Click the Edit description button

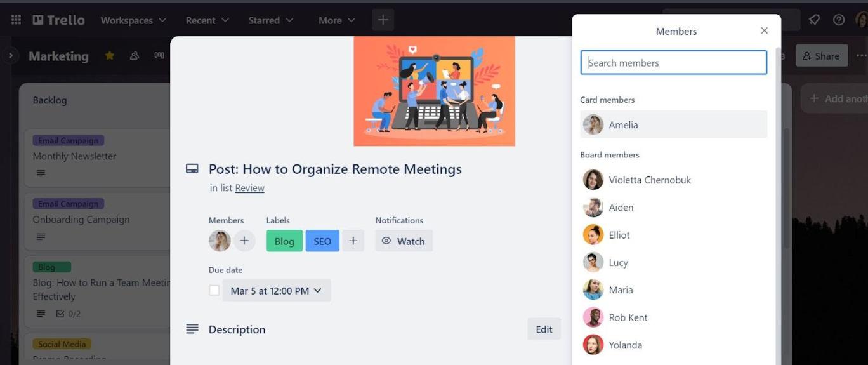(544, 329)
